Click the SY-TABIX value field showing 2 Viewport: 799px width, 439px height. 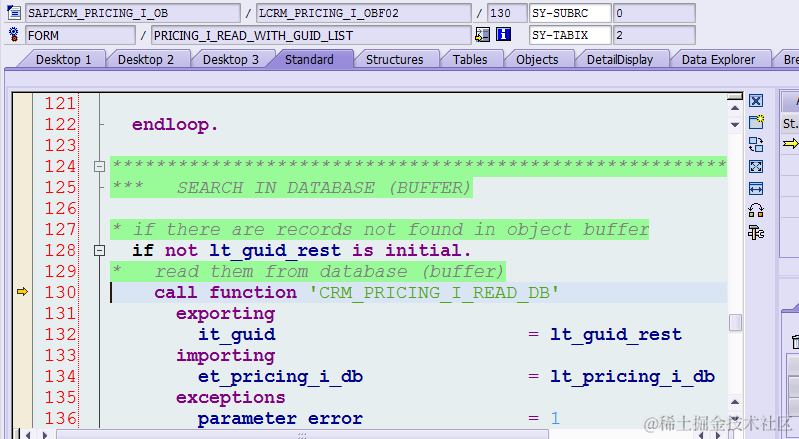tap(654, 35)
